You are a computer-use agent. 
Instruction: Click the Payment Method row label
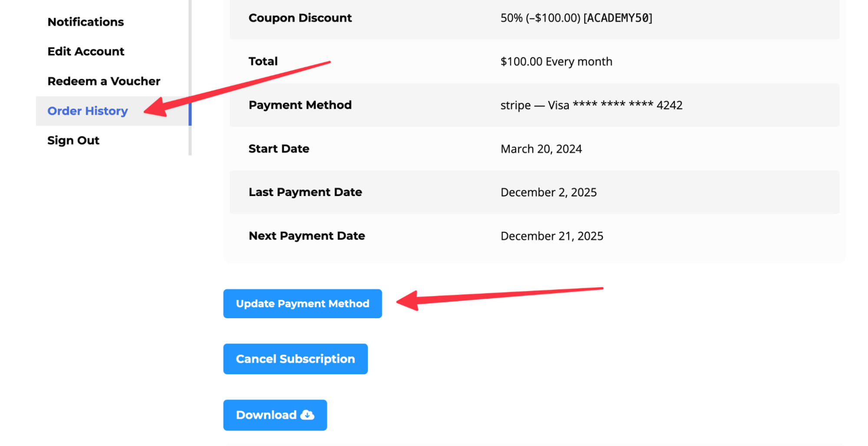pyautogui.click(x=300, y=105)
